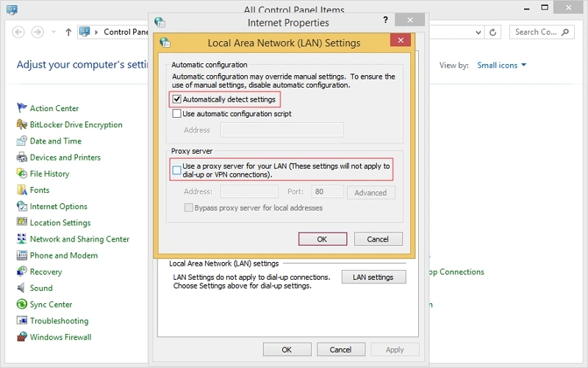
Task: Click Apply in Internet Properties window
Action: (x=395, y=350)
